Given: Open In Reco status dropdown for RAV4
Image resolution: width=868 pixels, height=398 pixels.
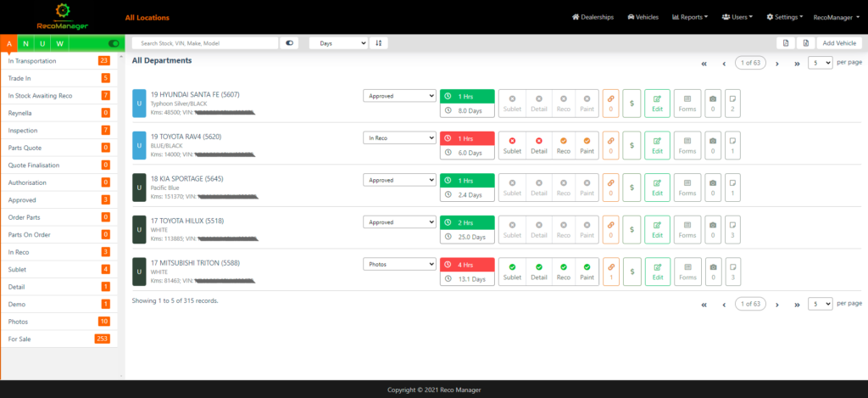Looking at the screenshot, I should coord(400,138).
